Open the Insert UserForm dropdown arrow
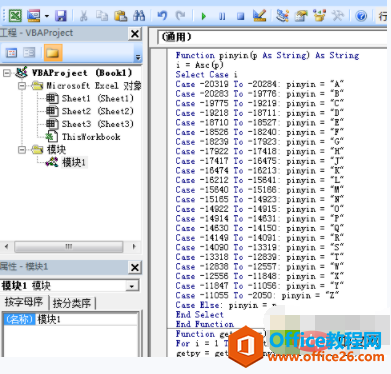 pyautogui.click(x=47, y=16)
